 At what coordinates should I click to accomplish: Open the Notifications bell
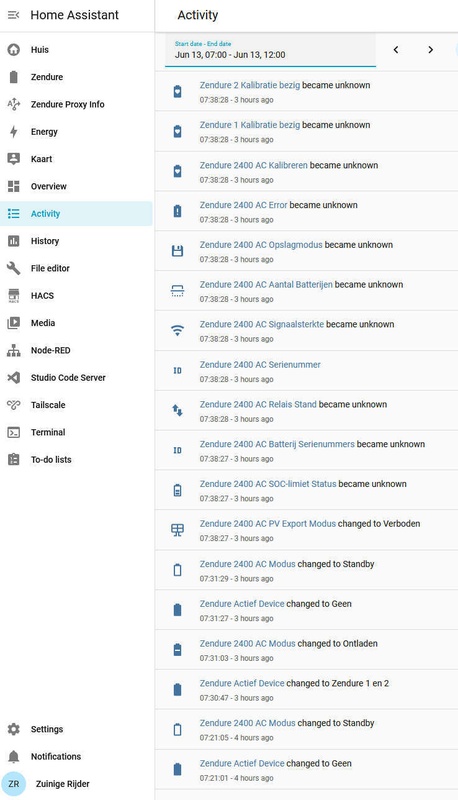(x=14, y=756)
